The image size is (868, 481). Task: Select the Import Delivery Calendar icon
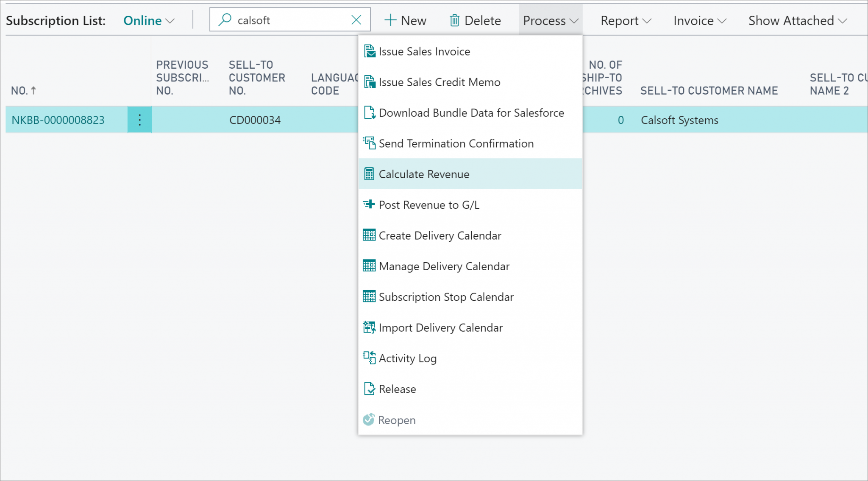click(370, 327)
